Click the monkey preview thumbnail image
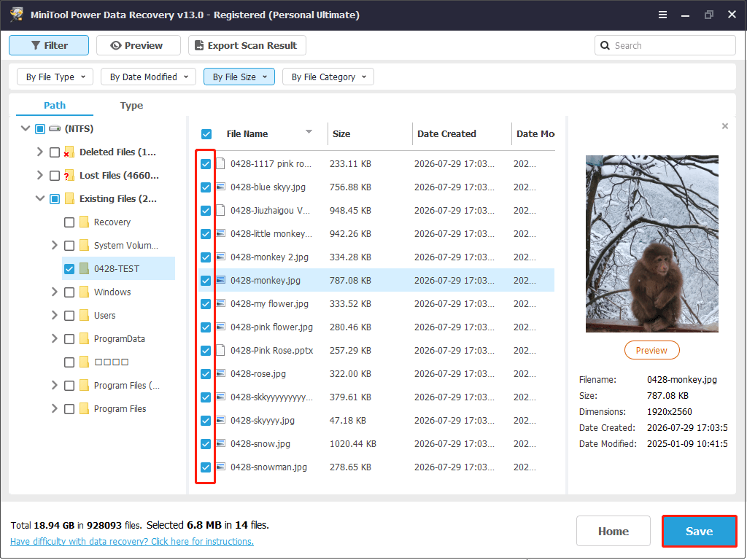The height and width of the screenshot is (560, 747). point(651,244)
